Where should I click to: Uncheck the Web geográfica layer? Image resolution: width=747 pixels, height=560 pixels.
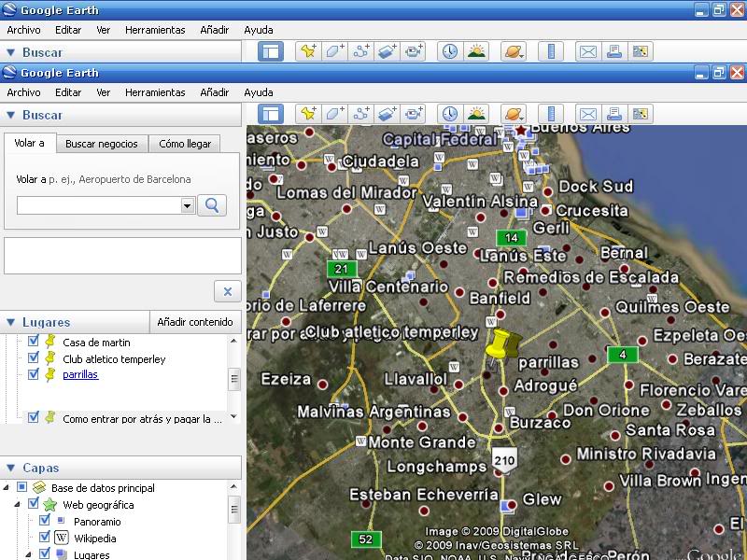coord(34,503)
